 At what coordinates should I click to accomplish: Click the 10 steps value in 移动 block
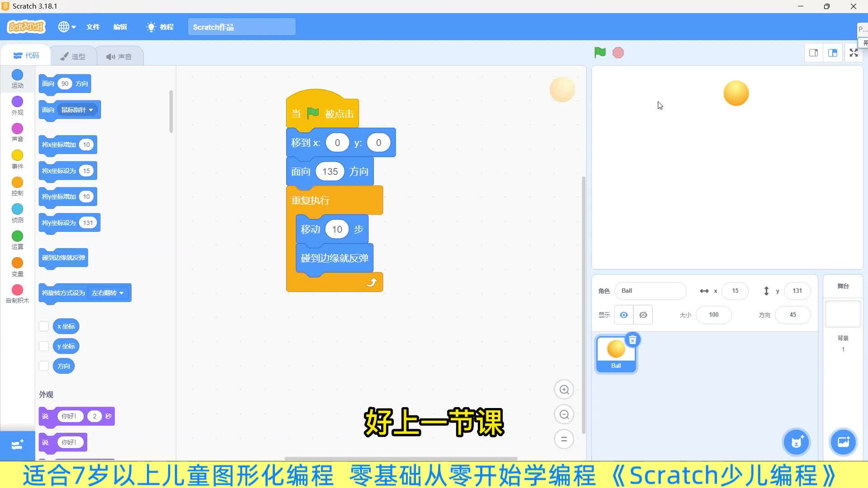(337, 230)
